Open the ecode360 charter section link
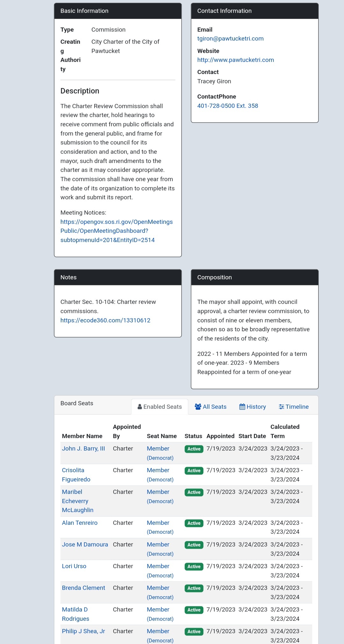The width and height of the screenshot is (344, 644). [x=105, y=320]
